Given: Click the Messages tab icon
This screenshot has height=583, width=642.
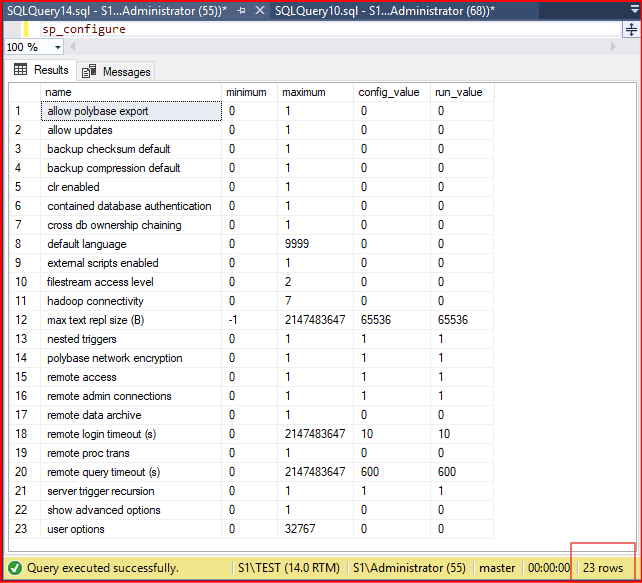Looking at the screenshot, I should [90, 71].
